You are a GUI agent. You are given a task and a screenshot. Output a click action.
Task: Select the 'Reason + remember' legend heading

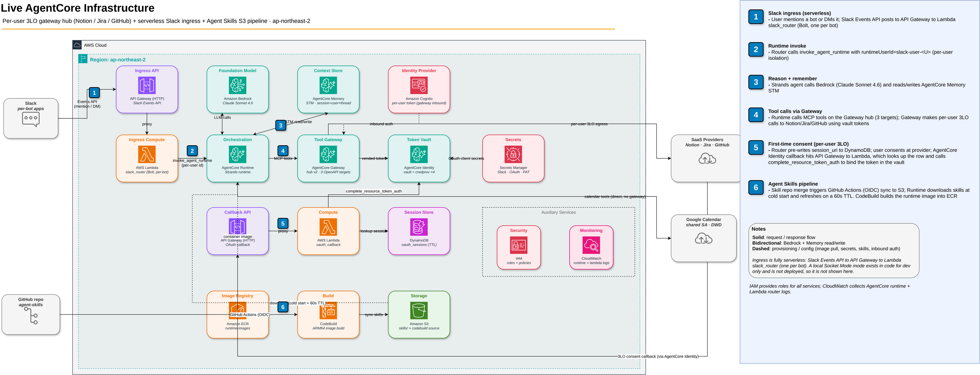tap(792, 78)
